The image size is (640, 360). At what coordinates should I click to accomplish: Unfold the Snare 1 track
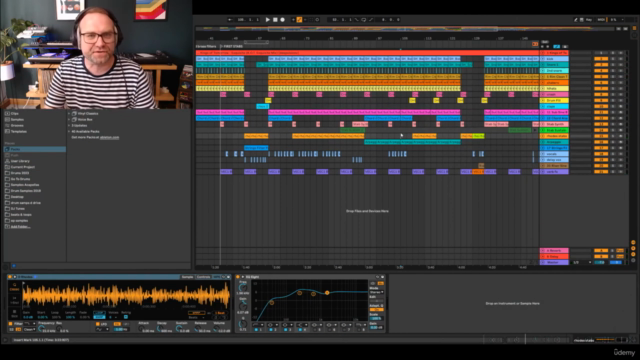coord(543,64)
